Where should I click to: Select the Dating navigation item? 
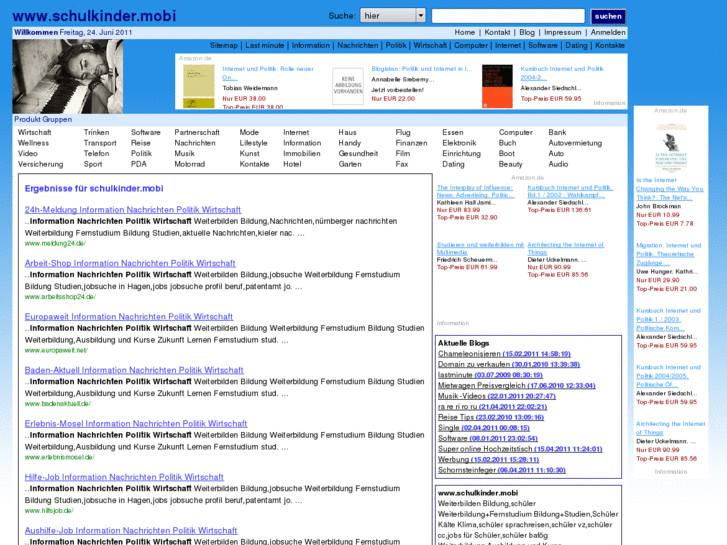point(576,45)
